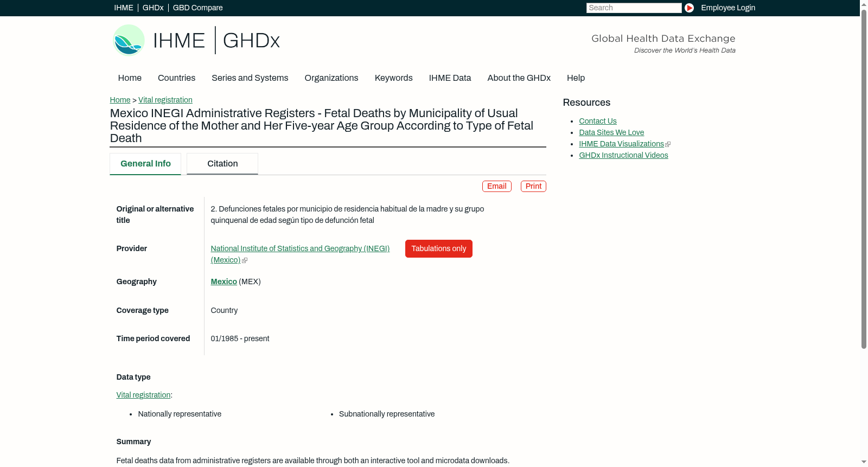This screenshot has width=868, height=467.
Task: Select the 'Subnationally representative' bullet text
Action: 387,414
